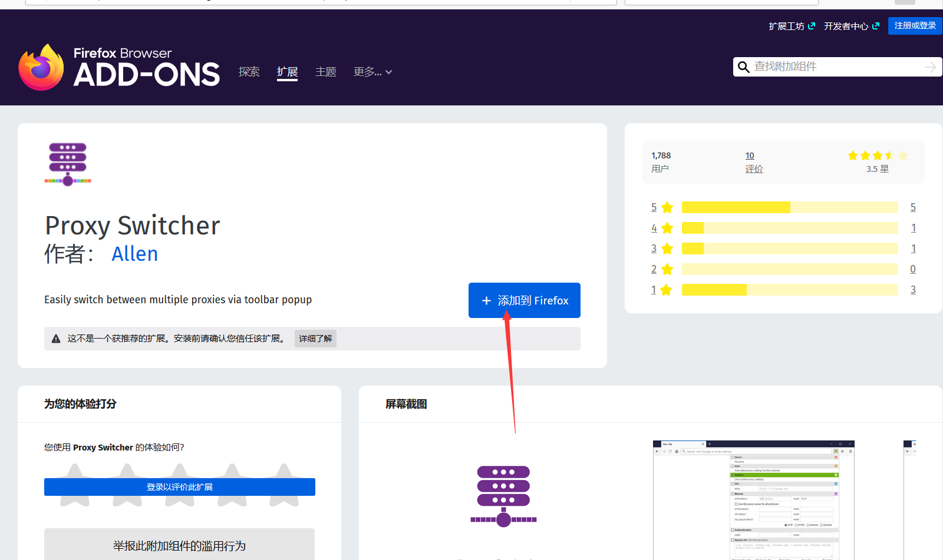Select the 扩展 nav tab
The width and height of the screenshot is (943, 560).
(287, 72)
